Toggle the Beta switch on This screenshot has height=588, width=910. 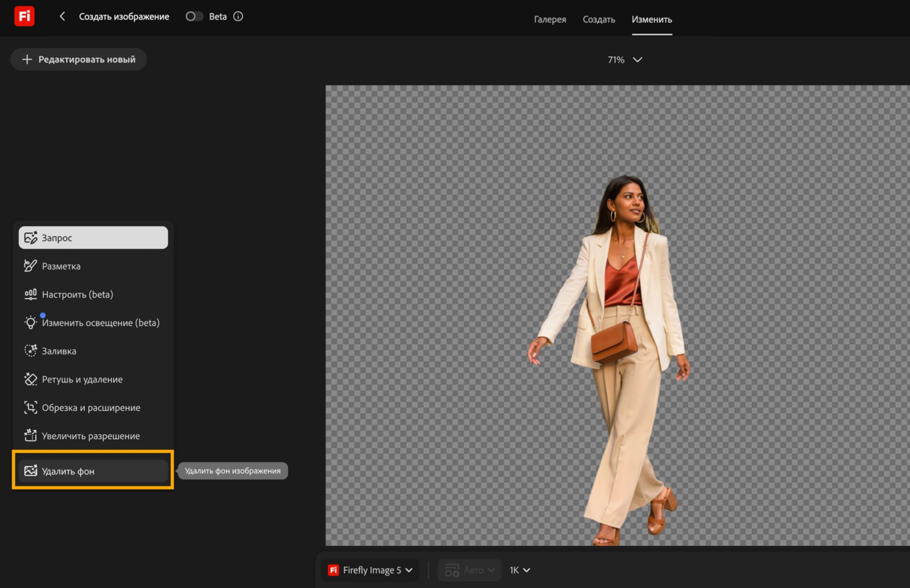point(194,17)
